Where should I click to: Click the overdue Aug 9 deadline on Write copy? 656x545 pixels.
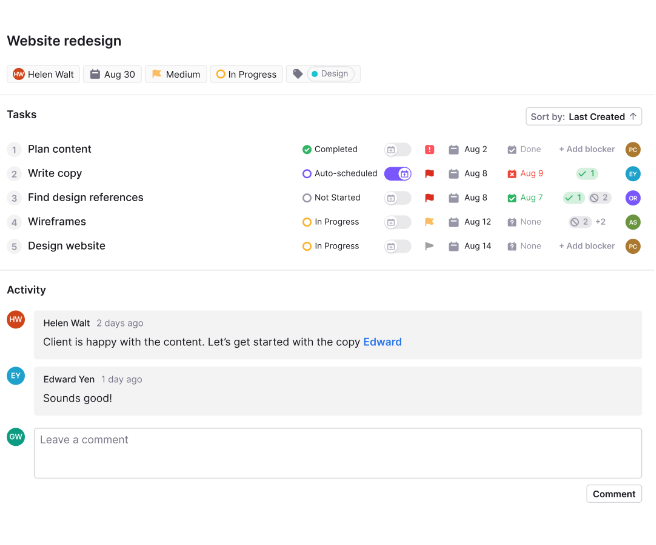[525, 173]
